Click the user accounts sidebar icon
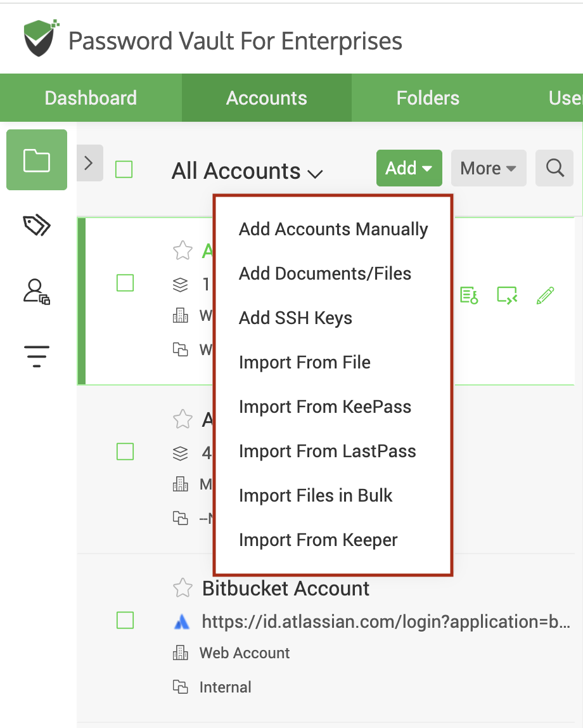Image resolution: width=583 pixels, height=728 pixels. 37,291
